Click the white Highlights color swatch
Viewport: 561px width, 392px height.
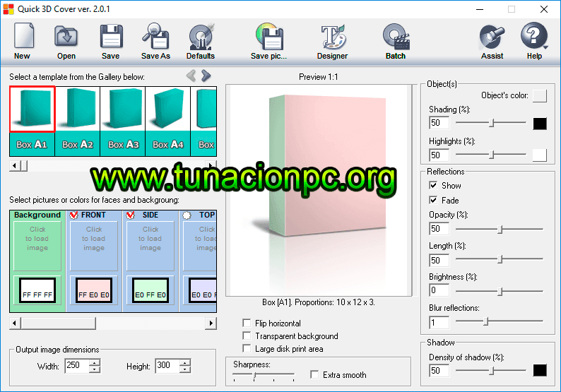540,155
